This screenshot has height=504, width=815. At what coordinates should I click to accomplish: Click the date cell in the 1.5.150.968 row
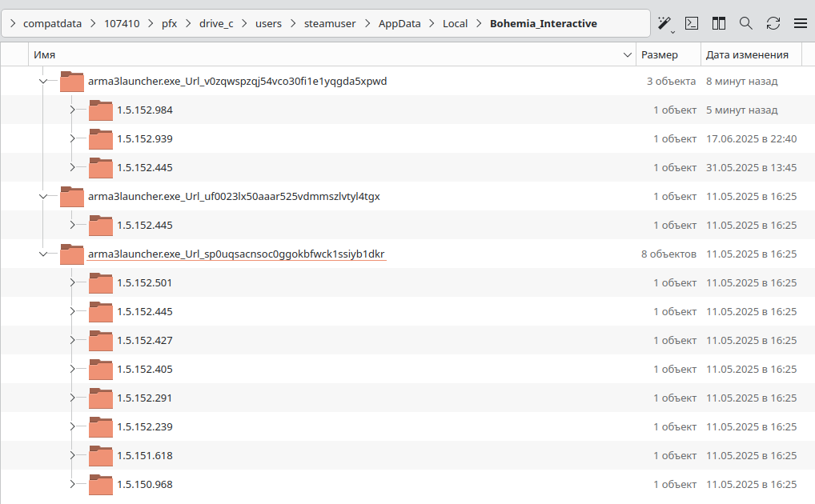(751, 484)
